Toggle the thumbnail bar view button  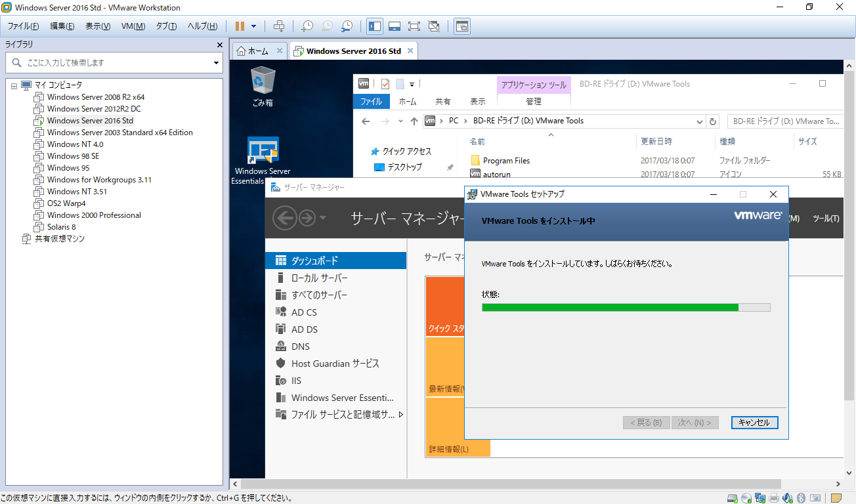(395, 26)
